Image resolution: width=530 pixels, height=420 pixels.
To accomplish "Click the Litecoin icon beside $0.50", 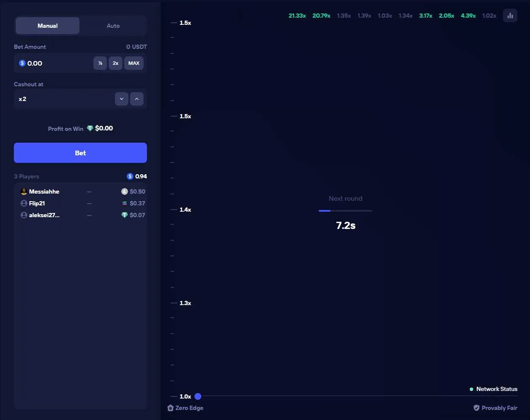I will coord(125,191).
